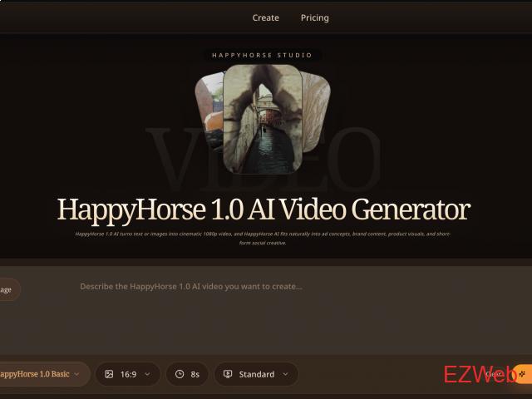
Task: Click the monitor icon beside Standard
Action: pos(228,374)
